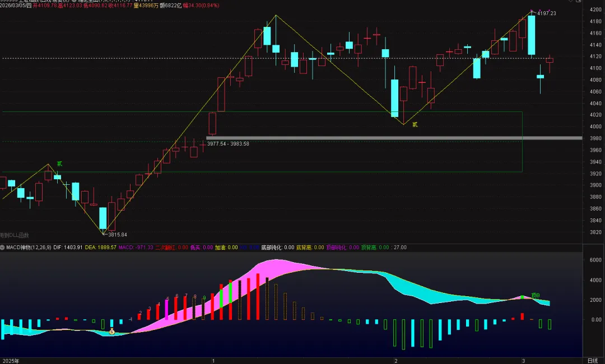This screenshot has width=605, height=364.
Task: Click the 额6822亿 turnover in header
Action: 170,6
